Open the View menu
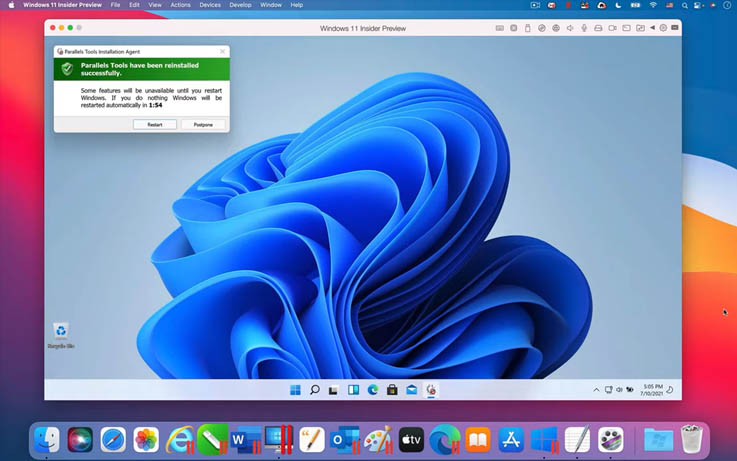 [x=155, y=5]
